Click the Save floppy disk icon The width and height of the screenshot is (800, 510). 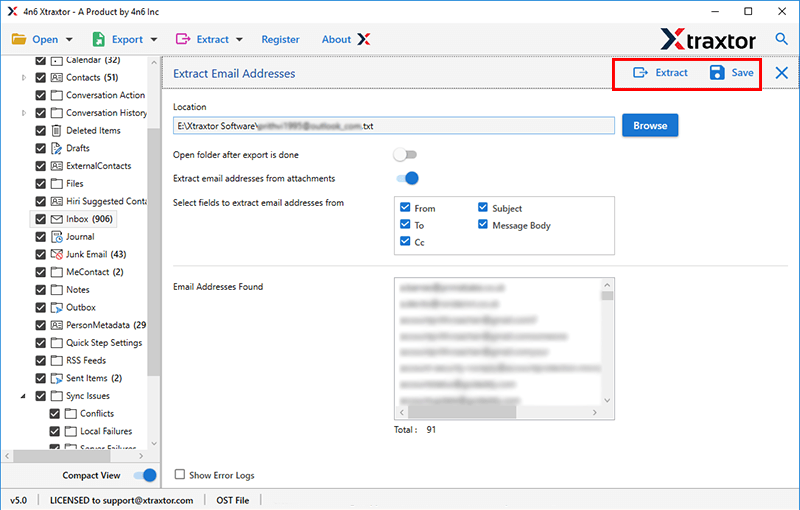(717, 72)
